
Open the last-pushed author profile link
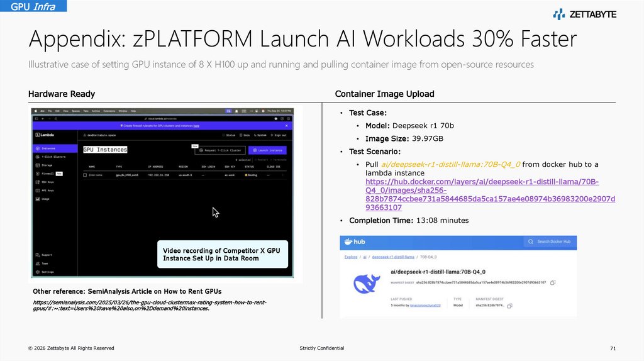pyautogui.click(x=425, y=306)
